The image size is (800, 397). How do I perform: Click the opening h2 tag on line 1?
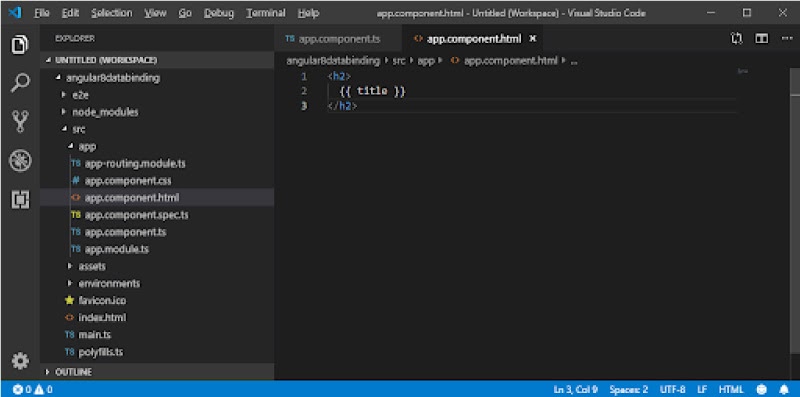pos(339,77)
